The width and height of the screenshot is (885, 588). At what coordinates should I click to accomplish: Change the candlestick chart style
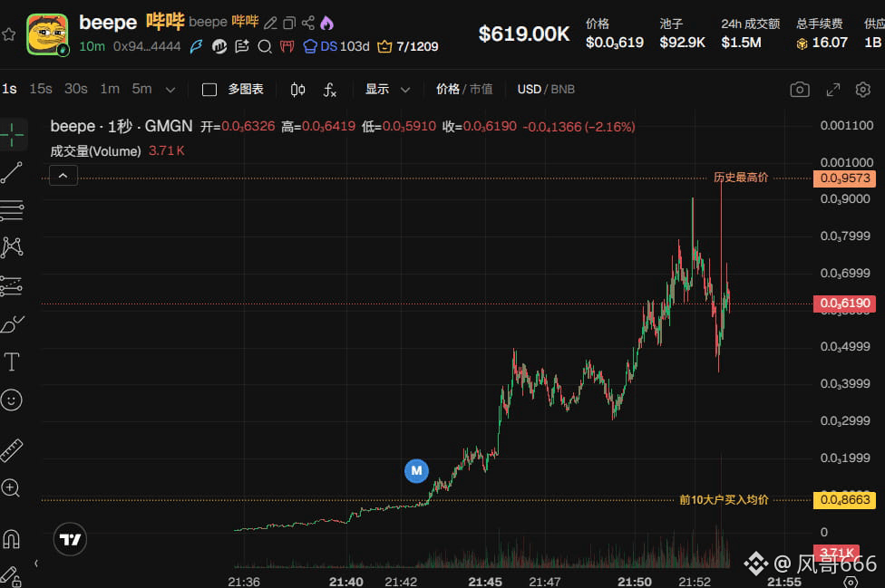[x=297, y=90]
